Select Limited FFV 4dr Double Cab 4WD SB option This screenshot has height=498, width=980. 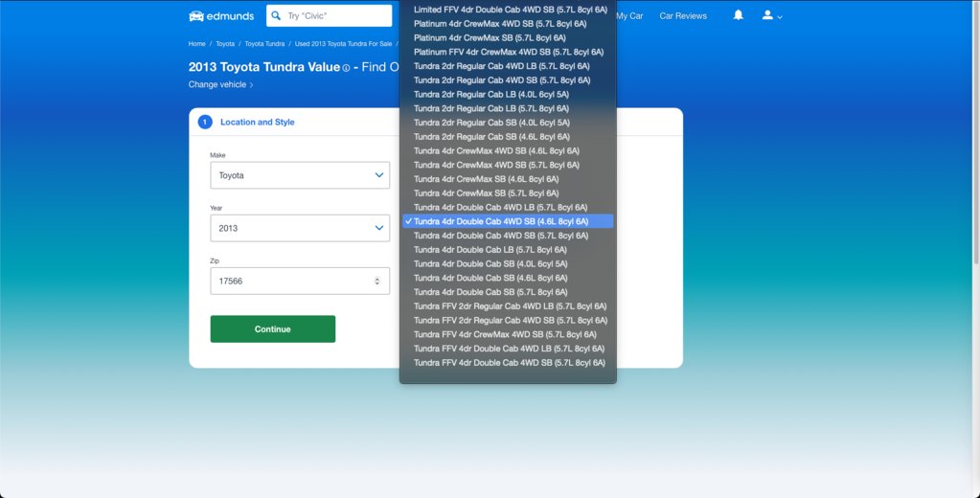pyautogui.click(x=508, y=10)
